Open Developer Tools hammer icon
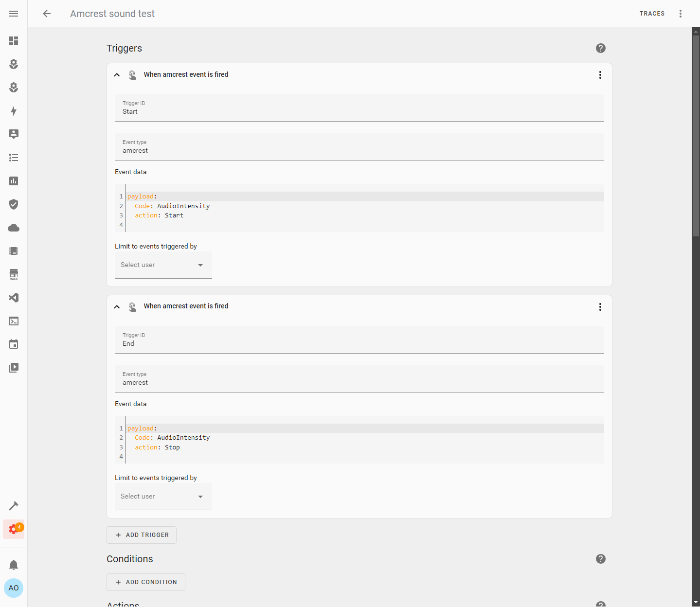 point(13,505)
